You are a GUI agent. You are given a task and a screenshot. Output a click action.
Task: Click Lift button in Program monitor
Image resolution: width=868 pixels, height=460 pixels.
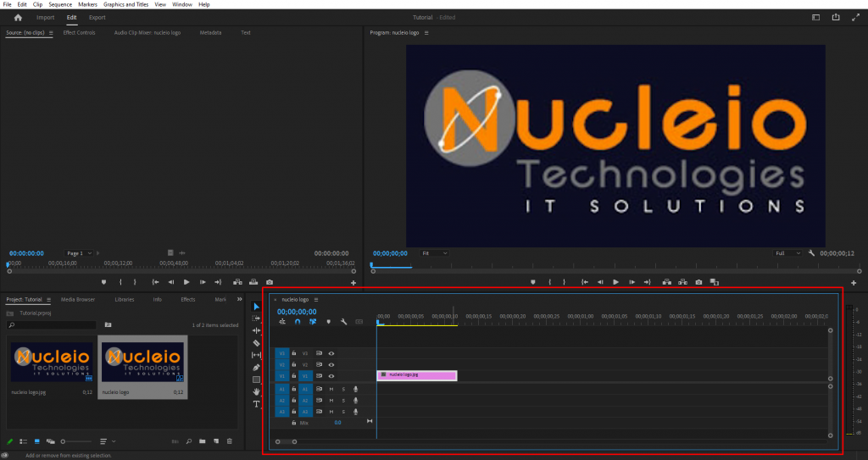[x=666, y=282]
